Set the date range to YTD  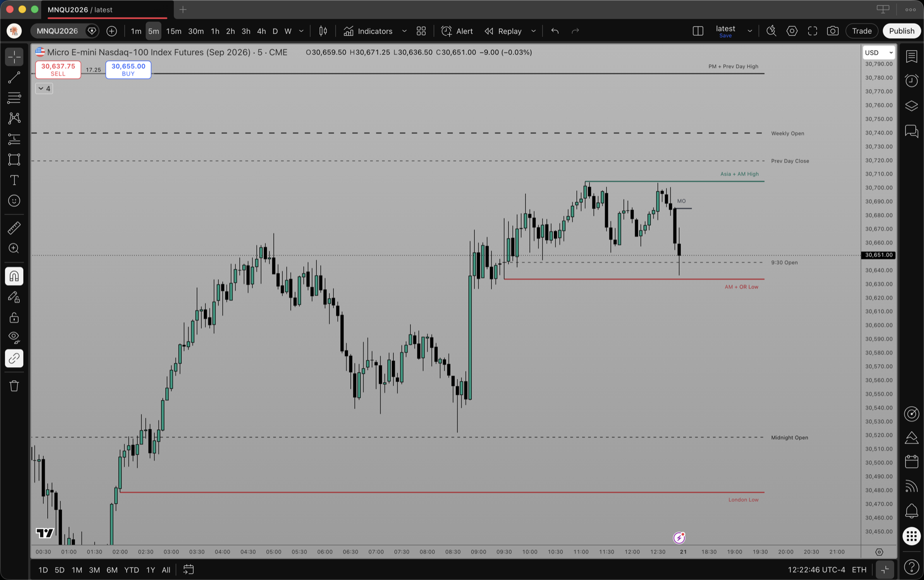[132, 570]
